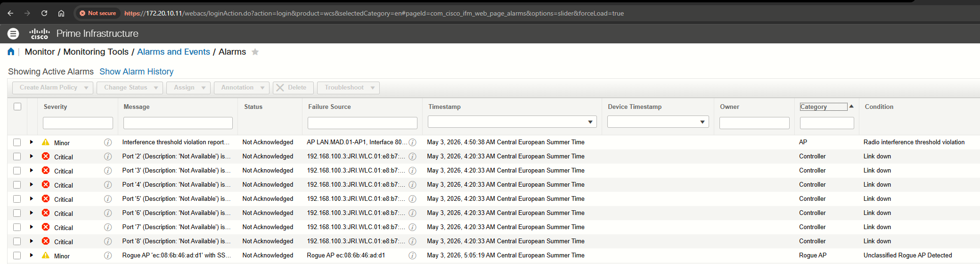Open severity info icon for Rogue AP alarm
The image size is (980, 264).
pyautogui.click(x=108, y=256)
